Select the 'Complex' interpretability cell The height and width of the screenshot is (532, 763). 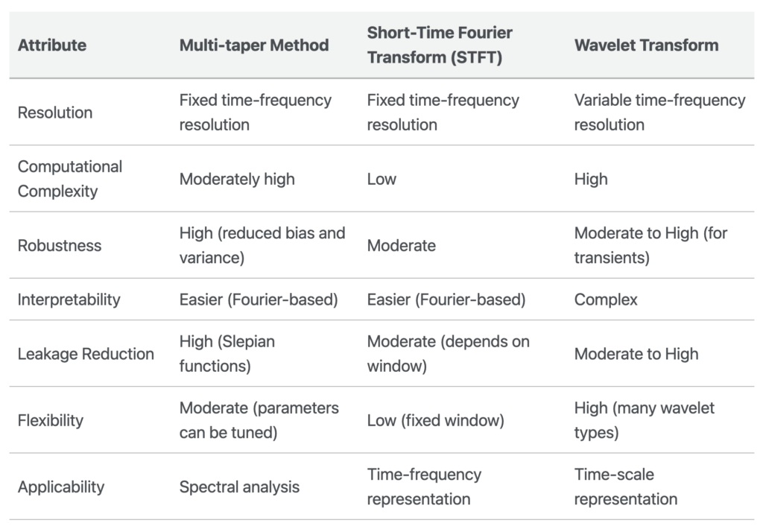tap(606, 300)
